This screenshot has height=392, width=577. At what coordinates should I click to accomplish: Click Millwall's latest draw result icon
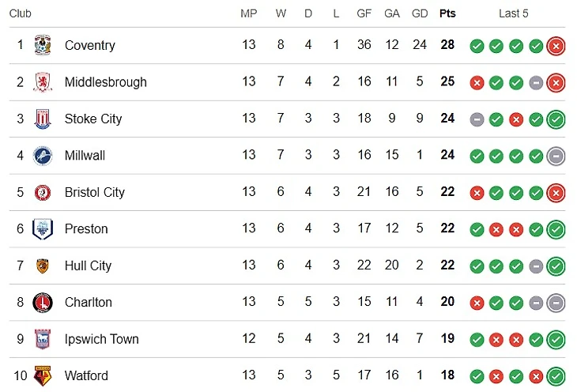(556, 156)
